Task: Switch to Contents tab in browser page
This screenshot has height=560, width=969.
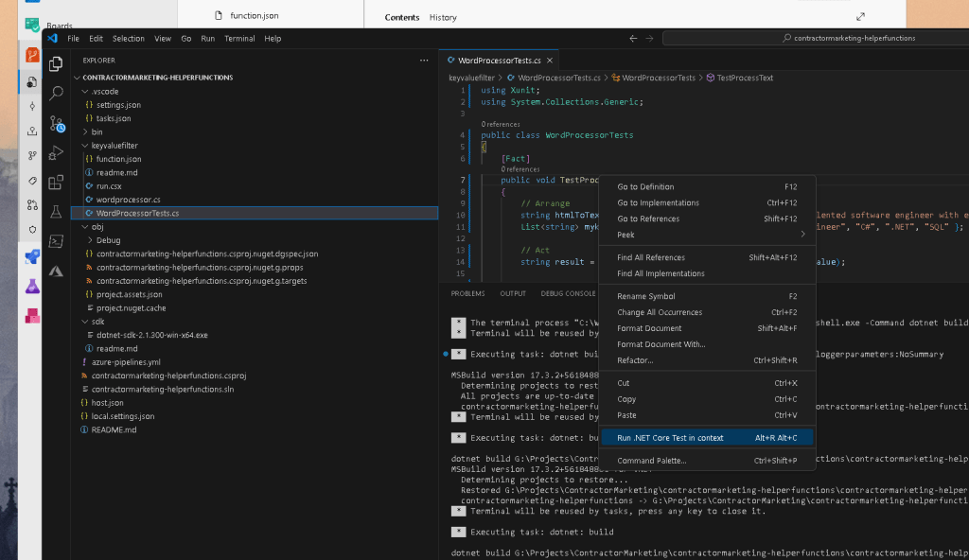Action: [401, 17]
